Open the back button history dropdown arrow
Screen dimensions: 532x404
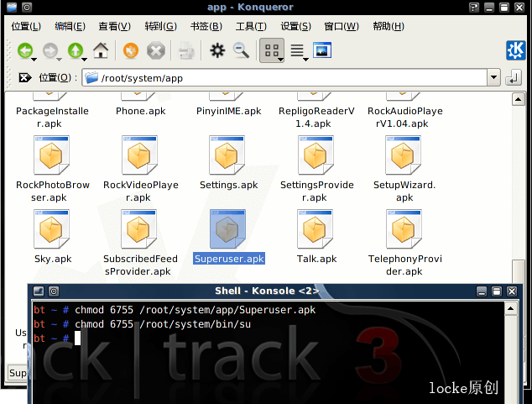34,60
